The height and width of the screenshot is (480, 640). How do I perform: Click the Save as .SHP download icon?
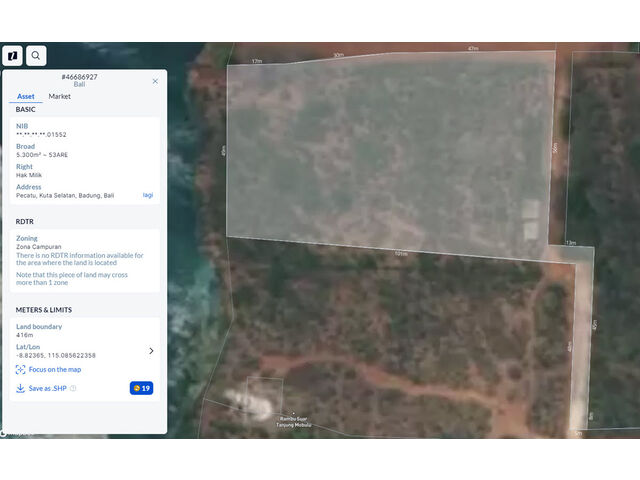[x=20, y=388]
